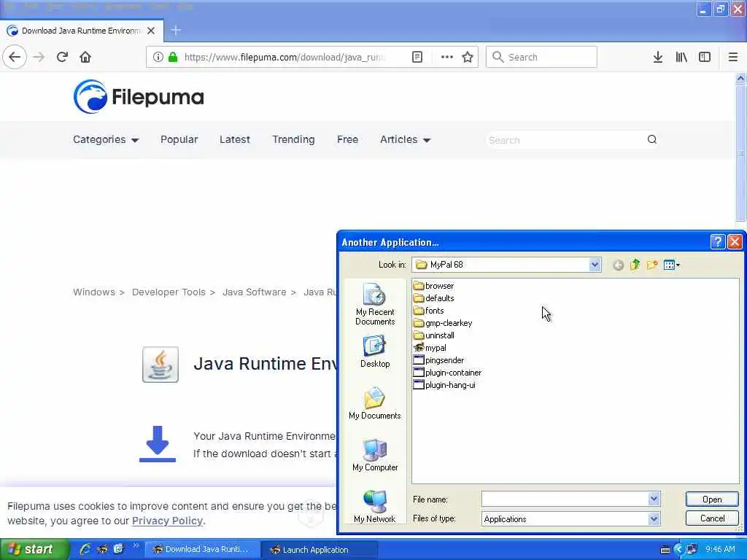The width and height of the screenshot is (747, 560).
Task: Expand the Articles dropdown menu
Action: pos(406,139)
